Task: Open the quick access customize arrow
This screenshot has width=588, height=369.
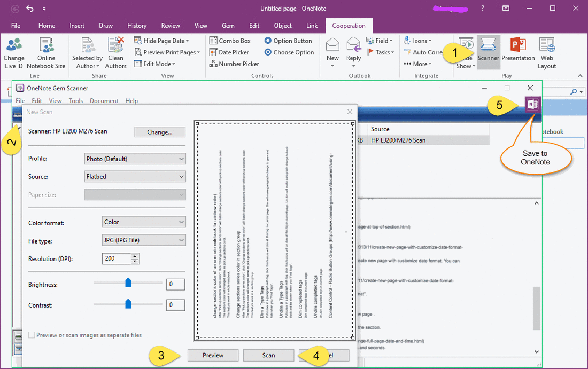Action: click(44, 9)
